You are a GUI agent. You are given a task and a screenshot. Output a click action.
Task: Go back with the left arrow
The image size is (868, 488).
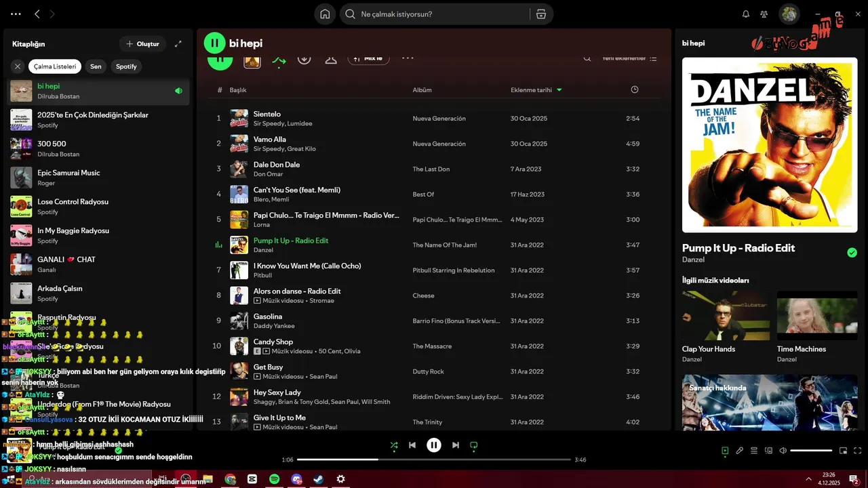click(37, 14)
